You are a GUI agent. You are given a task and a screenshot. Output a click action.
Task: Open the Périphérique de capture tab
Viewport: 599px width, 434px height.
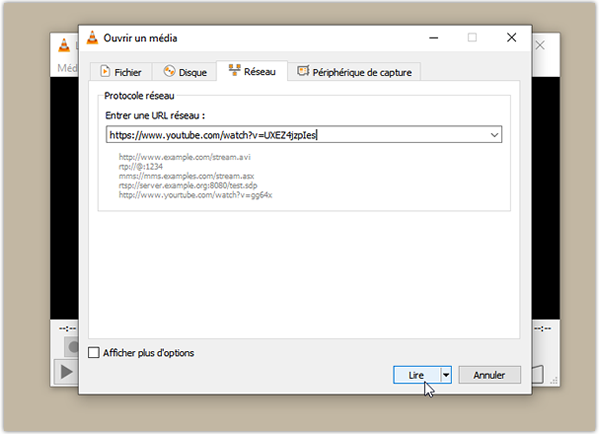coord(354,72)
